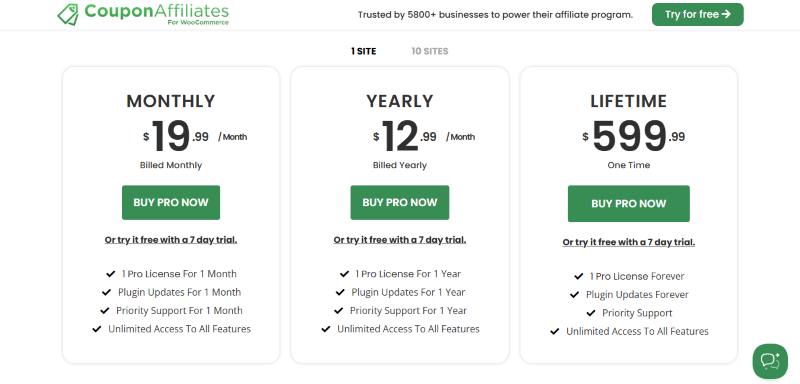
Task: Select the YEARLY plan heading
Action: 399,101
